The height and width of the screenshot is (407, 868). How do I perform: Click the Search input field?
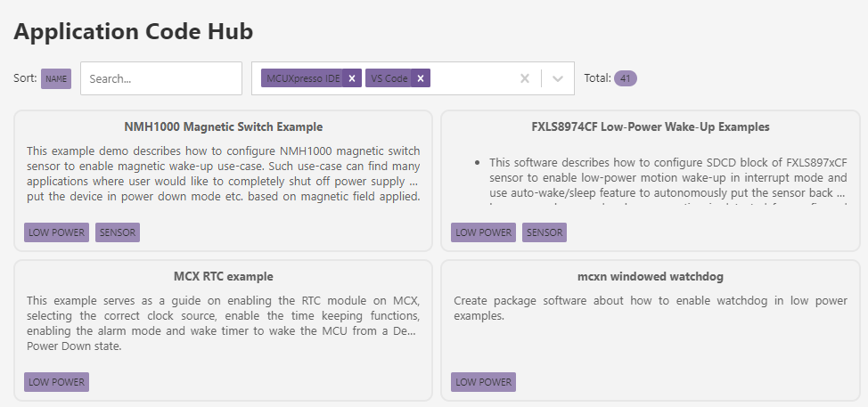(x=161, y=78)
